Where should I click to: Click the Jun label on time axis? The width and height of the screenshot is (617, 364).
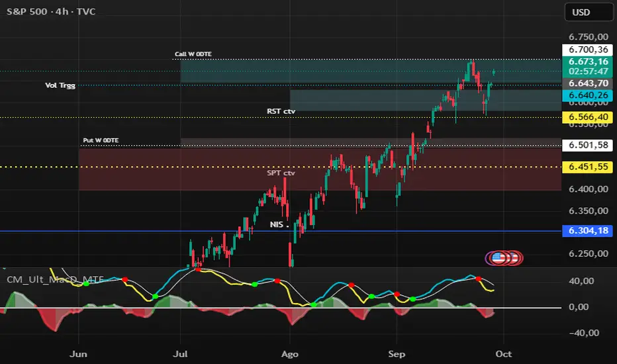coord(78,354)
